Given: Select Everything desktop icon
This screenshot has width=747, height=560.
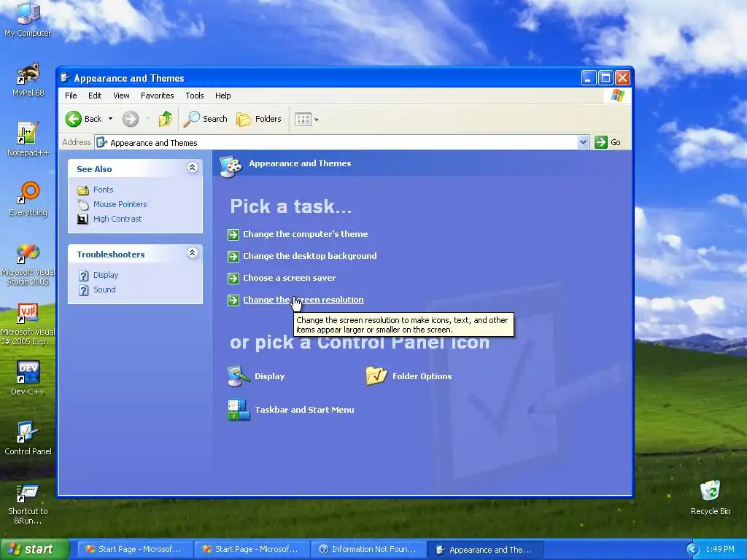Looking at the screenshot, I should [x=28, y=199].
